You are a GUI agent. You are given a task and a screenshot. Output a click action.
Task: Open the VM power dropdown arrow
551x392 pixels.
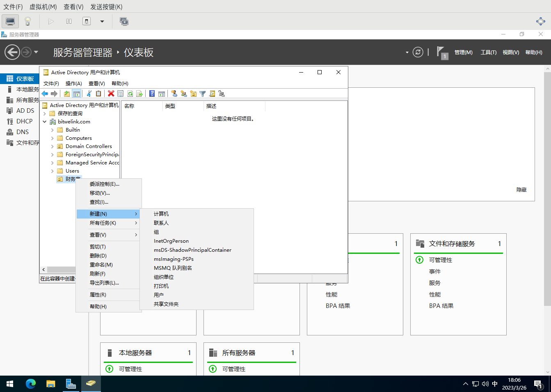point(102,21)
